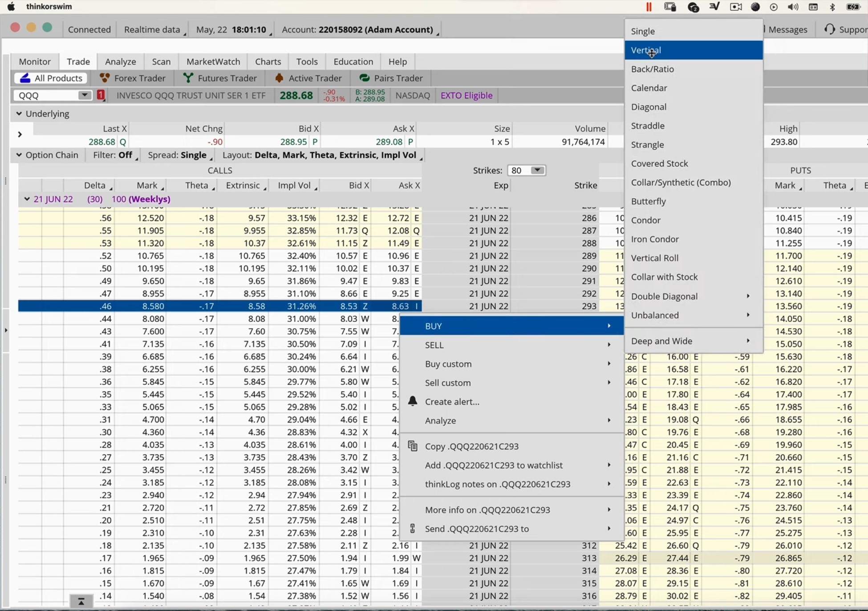Click EXTO Eligible label

(x=466, y=95)
